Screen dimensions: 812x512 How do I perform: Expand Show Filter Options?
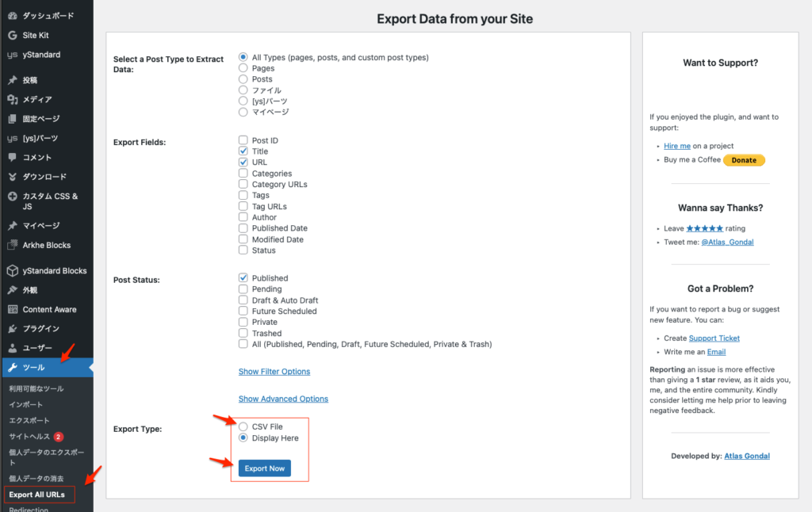coord(274,372)
